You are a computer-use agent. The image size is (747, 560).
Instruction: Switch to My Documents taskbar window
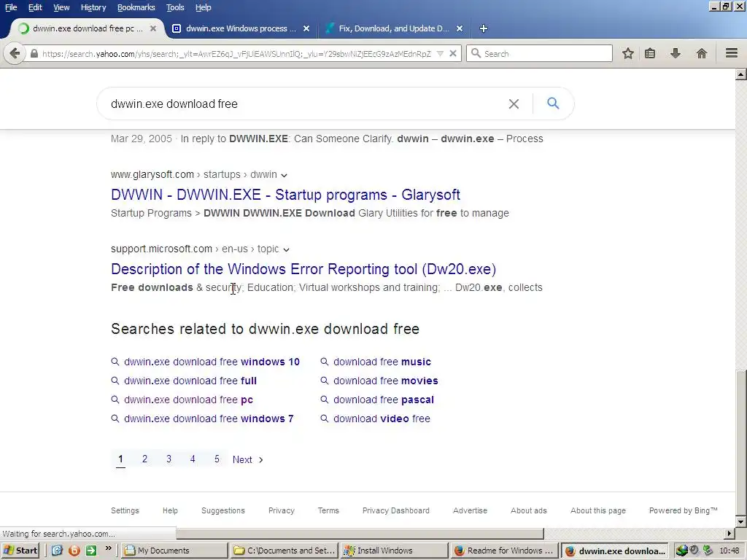click(x=174, y=551)
